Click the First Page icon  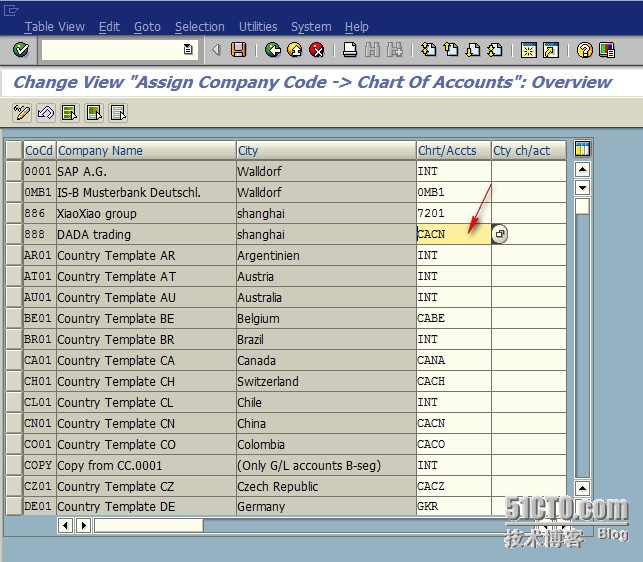coord(429,50)
